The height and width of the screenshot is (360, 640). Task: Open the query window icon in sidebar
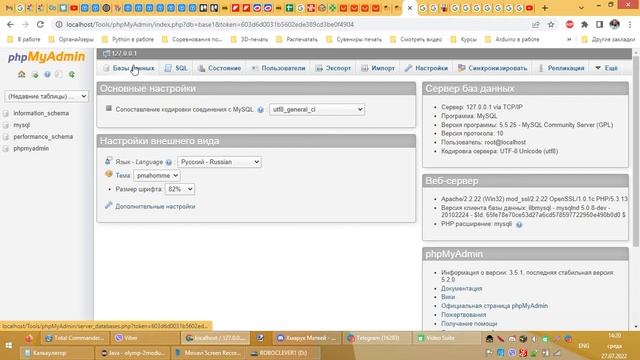point(35,74)
